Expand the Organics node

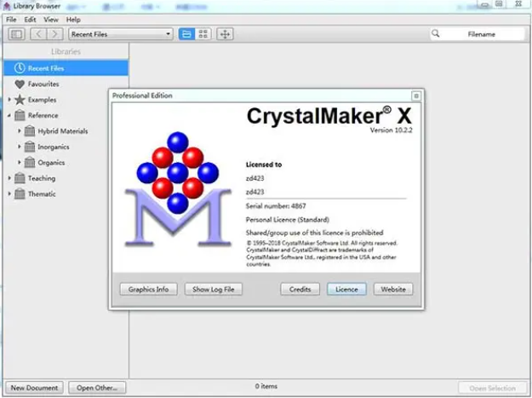pos(20,162)
